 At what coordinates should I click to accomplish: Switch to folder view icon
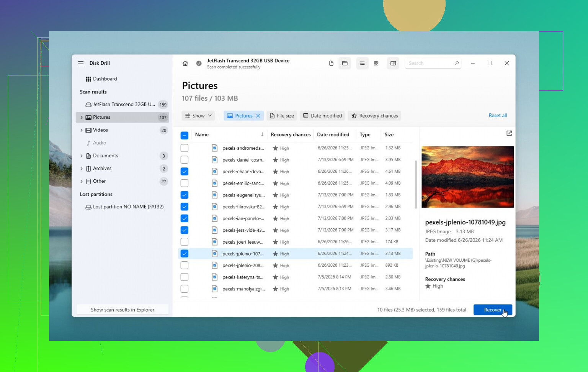(x=345, y=63)
